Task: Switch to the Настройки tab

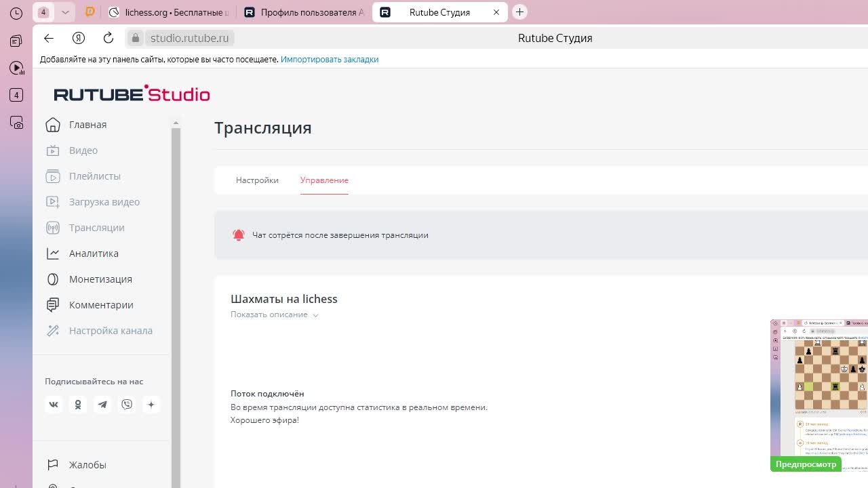Action: tap(257, 180)
